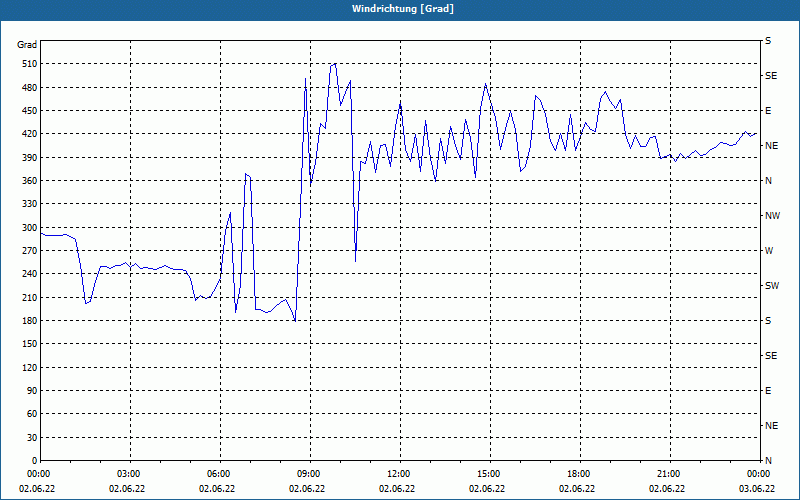This screenshot has width=800, height=500.
Task: Click the 240 degree axis label
Action: point(30,274)
